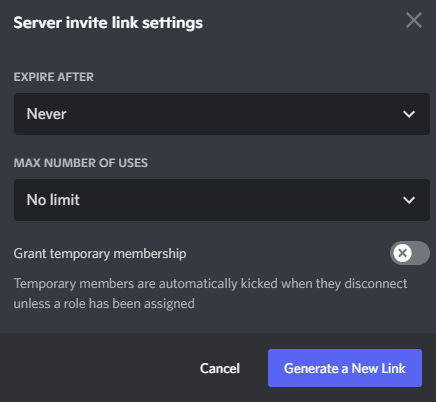
Task: Cancel the invite link settings
Action: point(220,368)
